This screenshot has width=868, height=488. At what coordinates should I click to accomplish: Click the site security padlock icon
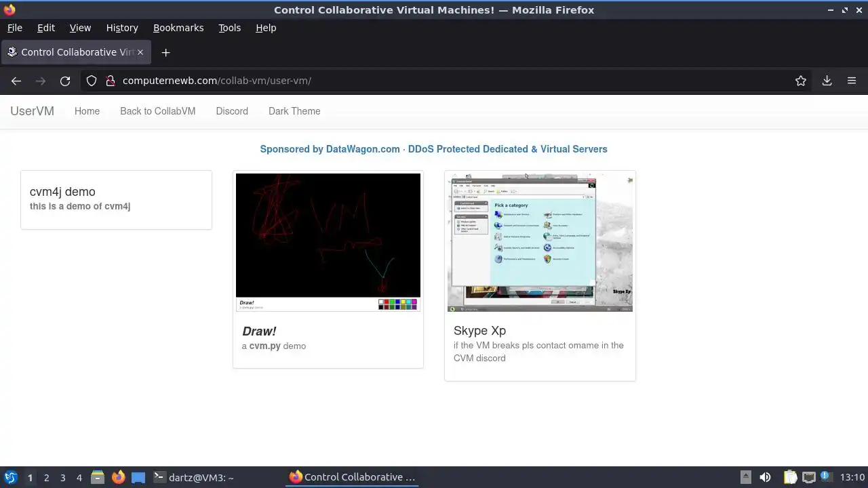pyautogui.click(x=111, y=81)
